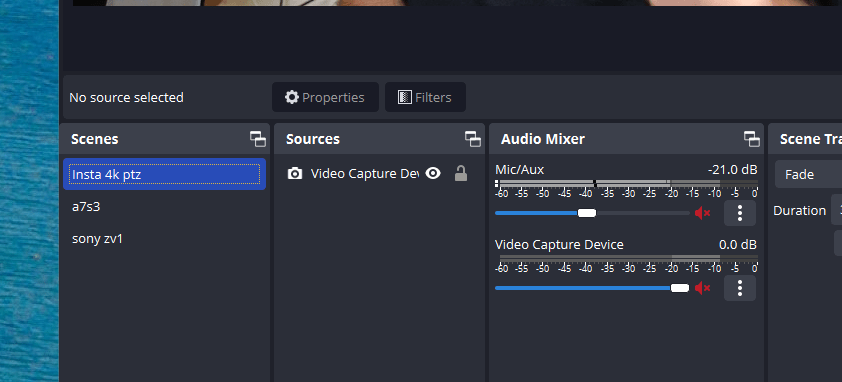Pop out the Audio Mixer dock panel
This screenshot has width=842, height=382.
click(x=752, y=139)
